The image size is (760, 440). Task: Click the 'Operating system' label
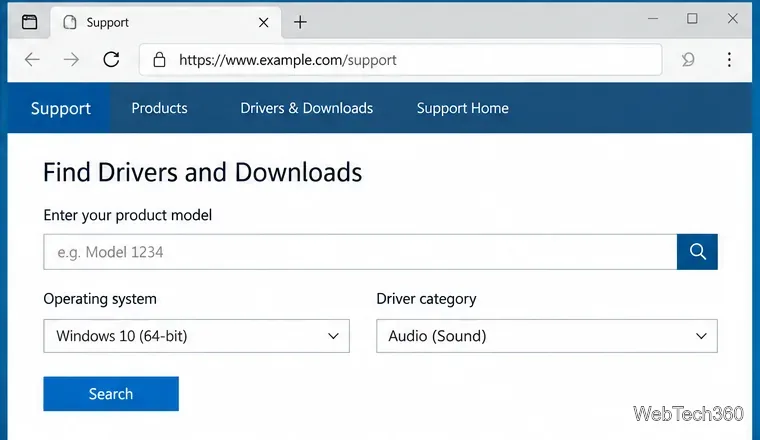click(100, 299)
